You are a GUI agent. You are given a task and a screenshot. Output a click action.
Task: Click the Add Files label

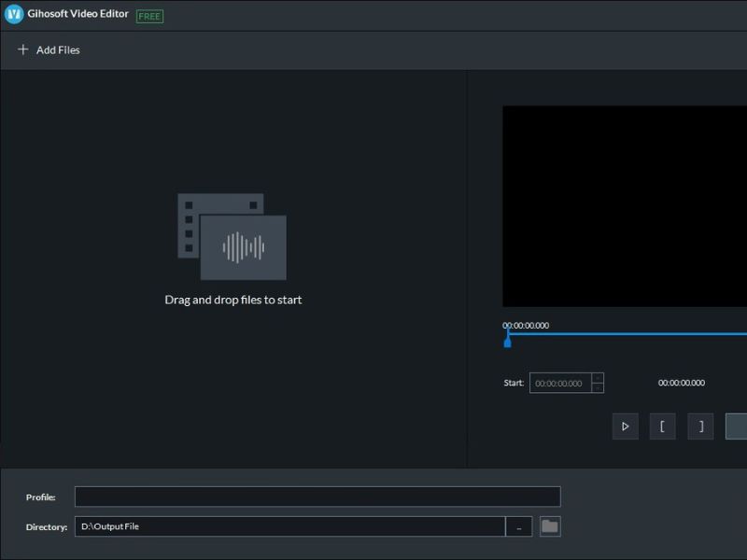tap(58, 50)
